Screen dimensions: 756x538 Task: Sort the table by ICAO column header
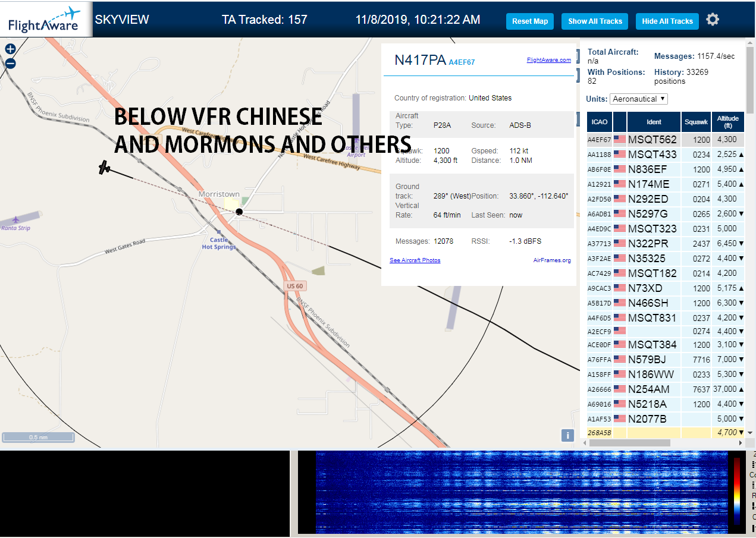click(600, 122)
